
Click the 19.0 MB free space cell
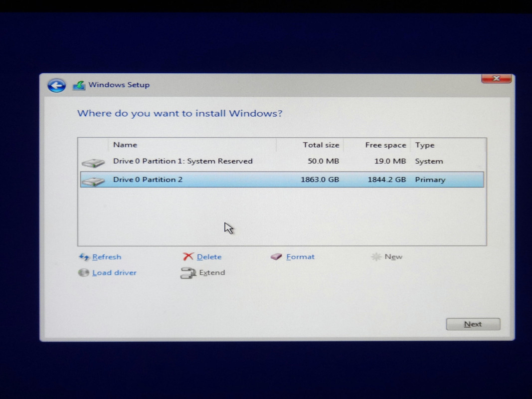tap(390, 161)
